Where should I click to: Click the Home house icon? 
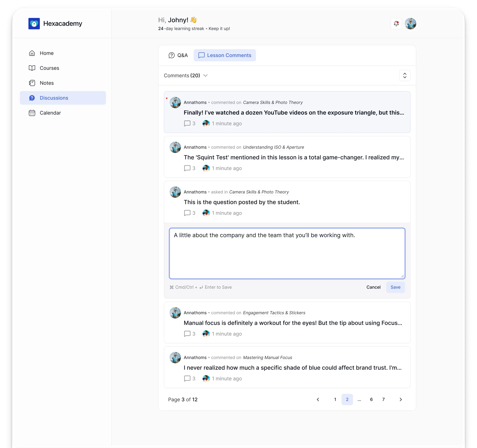click(32, 53)
